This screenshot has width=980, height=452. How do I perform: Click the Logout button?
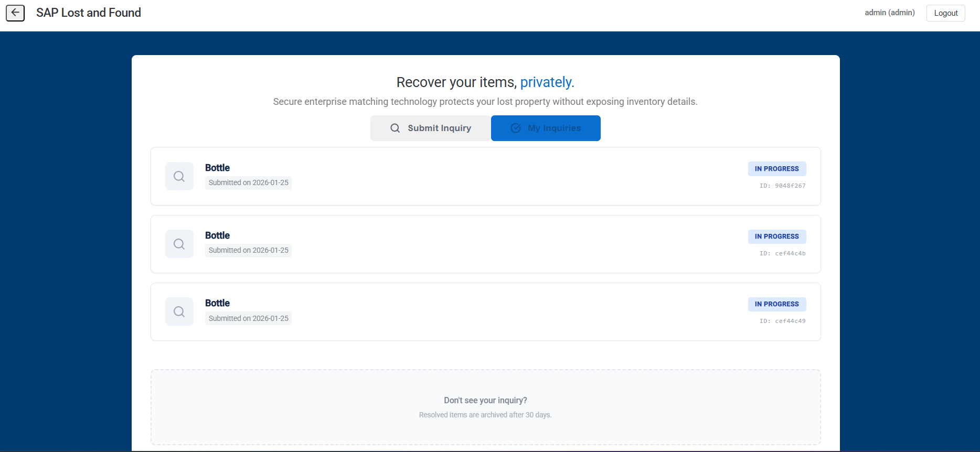(x=945, y=13)
